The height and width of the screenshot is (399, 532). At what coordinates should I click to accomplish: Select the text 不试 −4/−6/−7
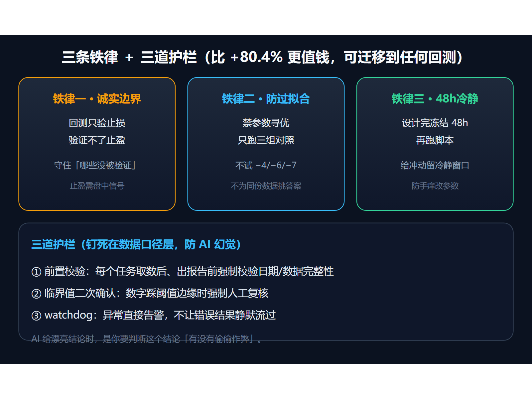tap(266, 165)
